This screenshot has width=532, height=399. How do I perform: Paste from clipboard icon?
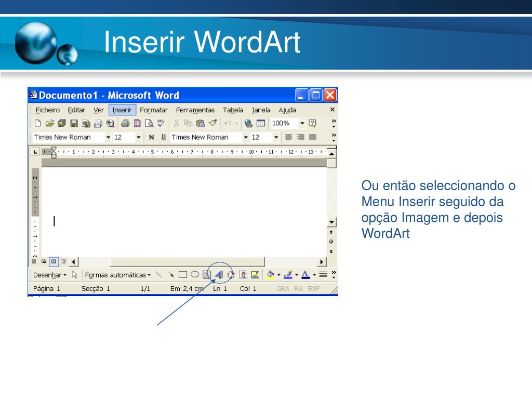point(201,123)
